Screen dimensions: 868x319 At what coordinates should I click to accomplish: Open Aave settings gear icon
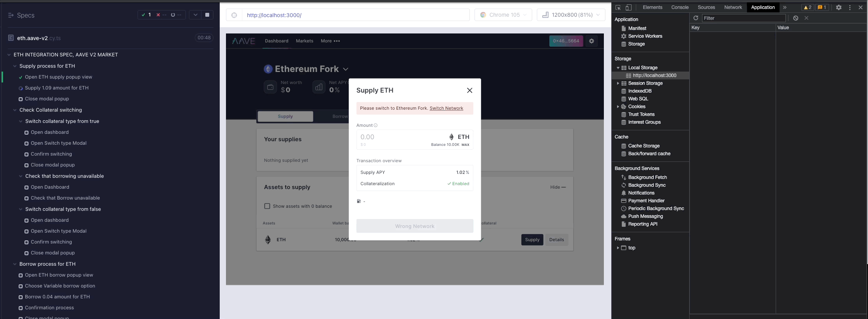click(591, 41)
